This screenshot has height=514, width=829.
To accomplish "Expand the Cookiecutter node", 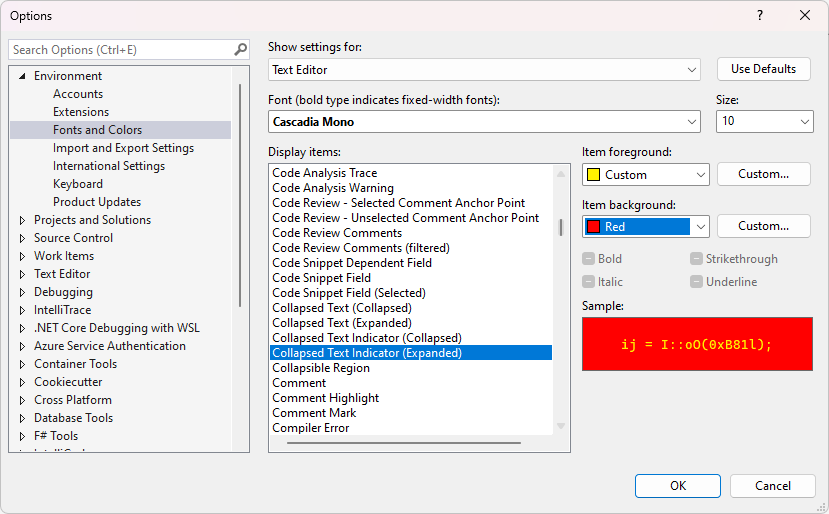I will pos(22,382).
